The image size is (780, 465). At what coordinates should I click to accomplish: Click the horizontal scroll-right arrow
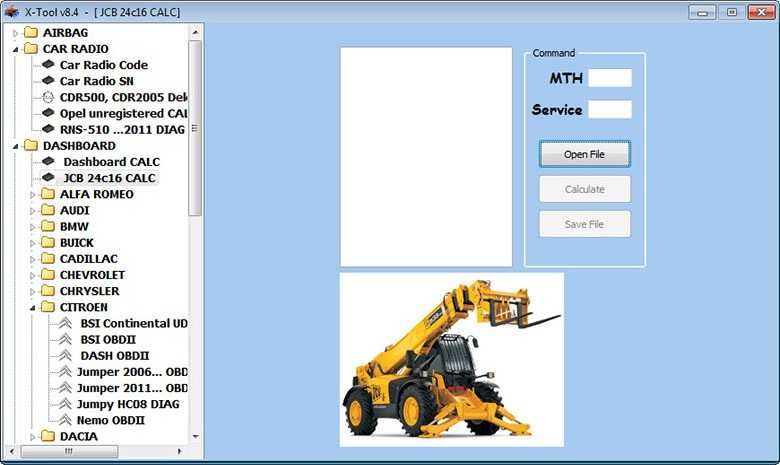pos(180,451)
